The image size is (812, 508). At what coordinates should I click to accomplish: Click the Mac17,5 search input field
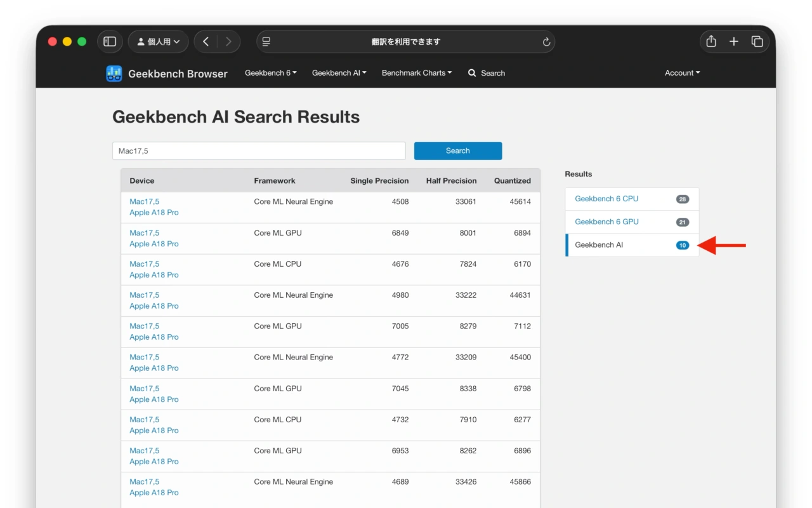259,150
